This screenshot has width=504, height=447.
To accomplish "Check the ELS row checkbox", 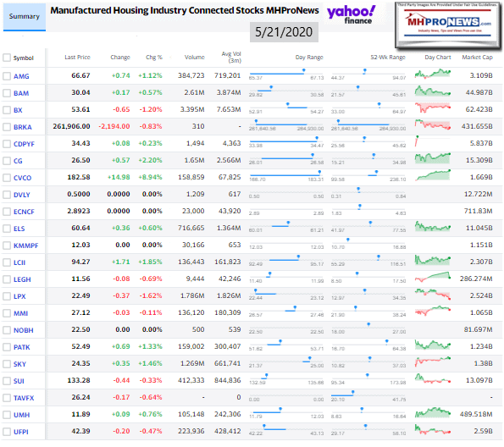I will click(7, 229).
